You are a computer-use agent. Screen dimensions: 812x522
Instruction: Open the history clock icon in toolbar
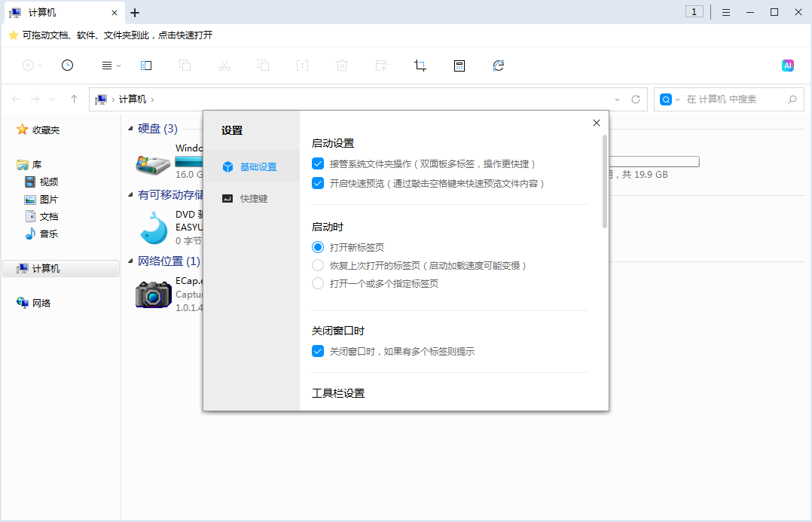tap(68, 66)
